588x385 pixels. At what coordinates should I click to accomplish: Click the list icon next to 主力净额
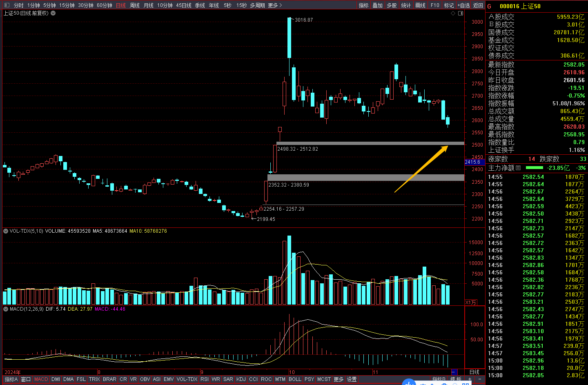point(518,168)
